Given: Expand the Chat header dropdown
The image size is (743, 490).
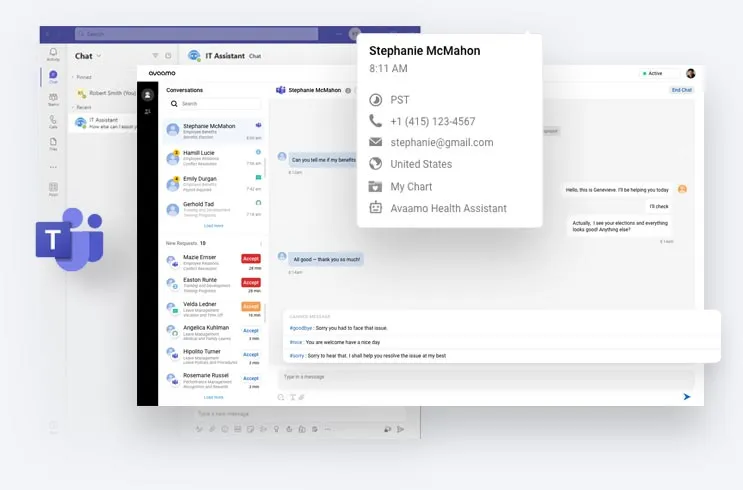Looking at the screenshot, I should (x=101, y=56).
